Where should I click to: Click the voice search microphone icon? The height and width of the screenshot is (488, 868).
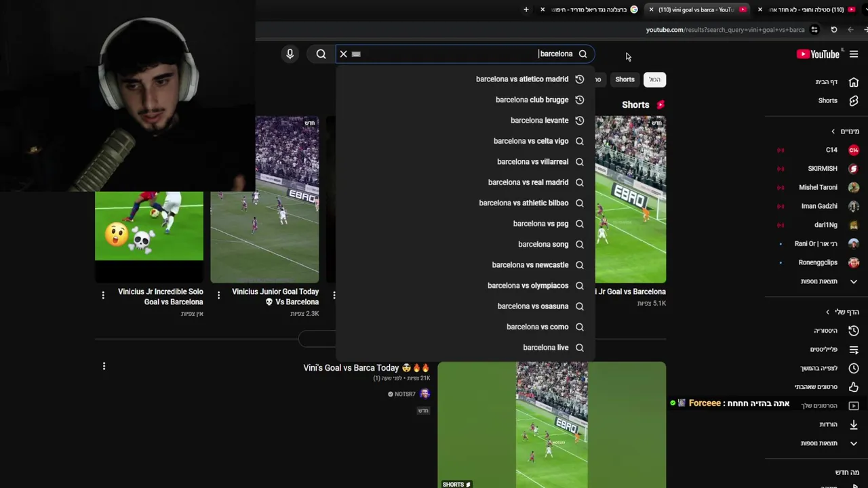click(290, 54)
